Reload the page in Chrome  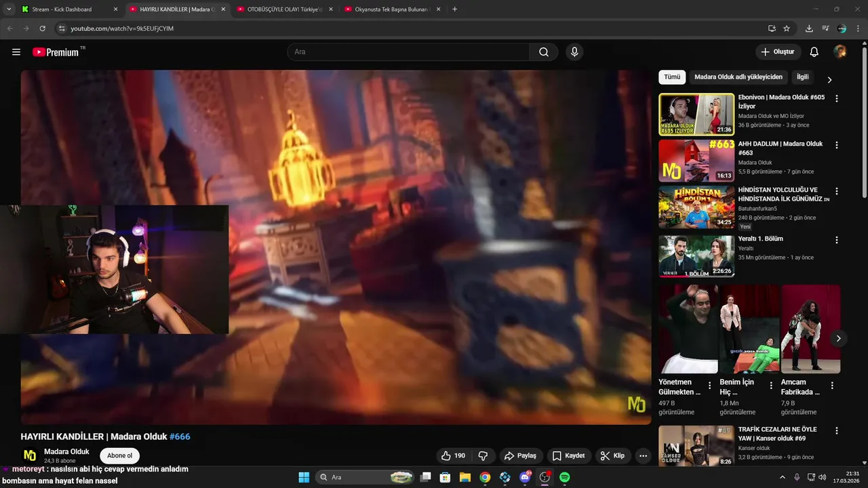(42, 28)
